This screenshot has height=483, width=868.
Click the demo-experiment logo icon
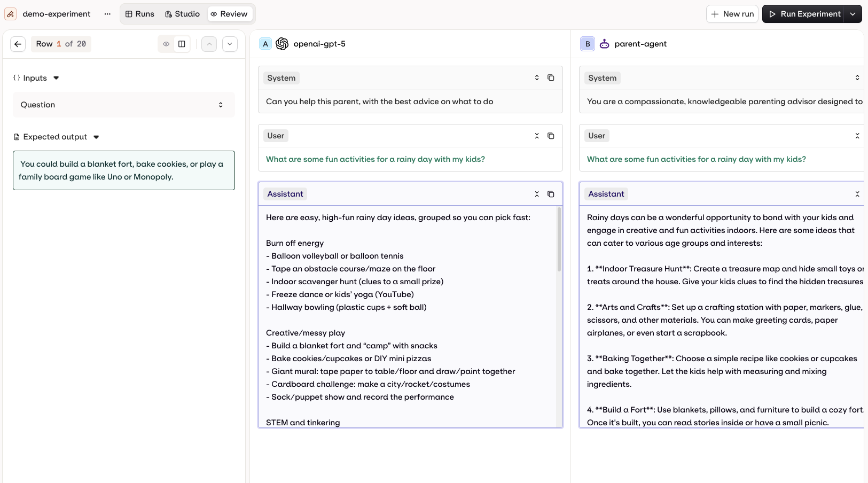(x=10, y=14)
